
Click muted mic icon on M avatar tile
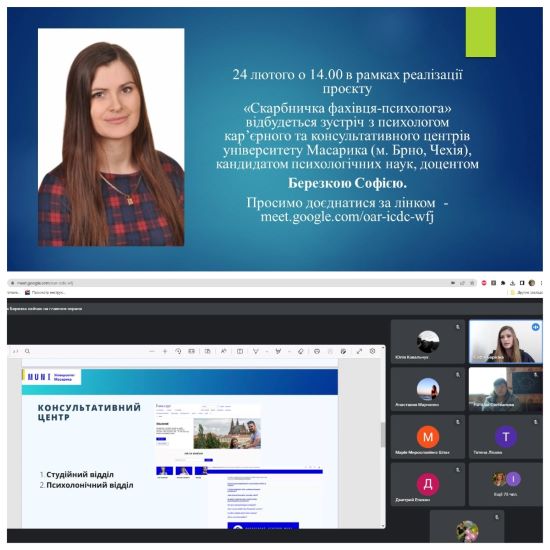tap(458, 422)
